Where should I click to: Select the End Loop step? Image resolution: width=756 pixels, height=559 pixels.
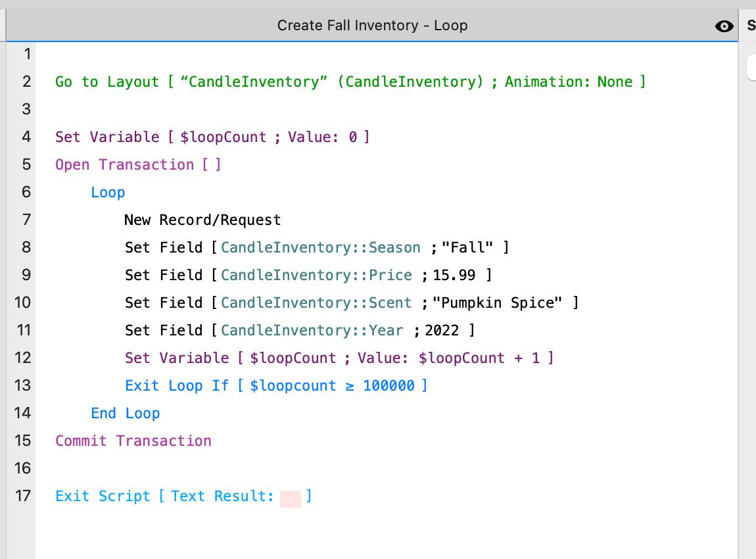click(x=125, y=413)
